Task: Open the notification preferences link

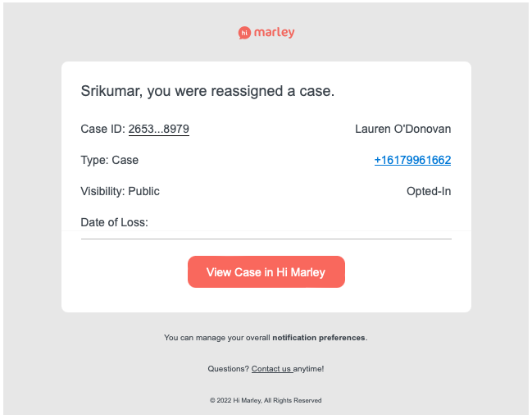Action: point(319,338)
